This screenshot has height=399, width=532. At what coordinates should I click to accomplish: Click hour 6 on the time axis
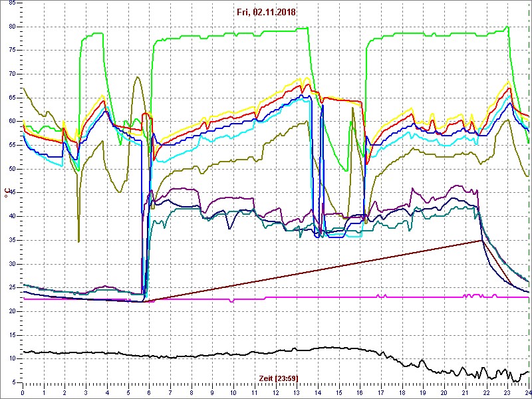(149, 393)
